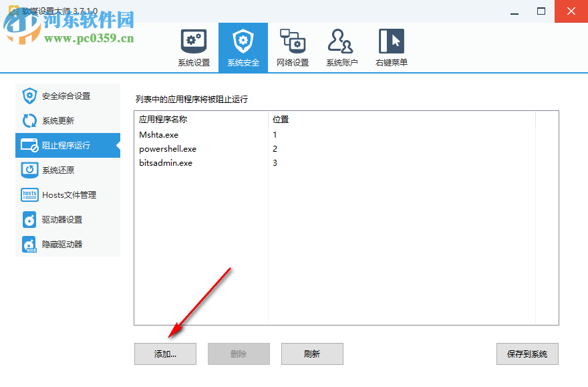
Task: Click the 保存到系统 (Save to System) button
Action: [x=527, y=354]
